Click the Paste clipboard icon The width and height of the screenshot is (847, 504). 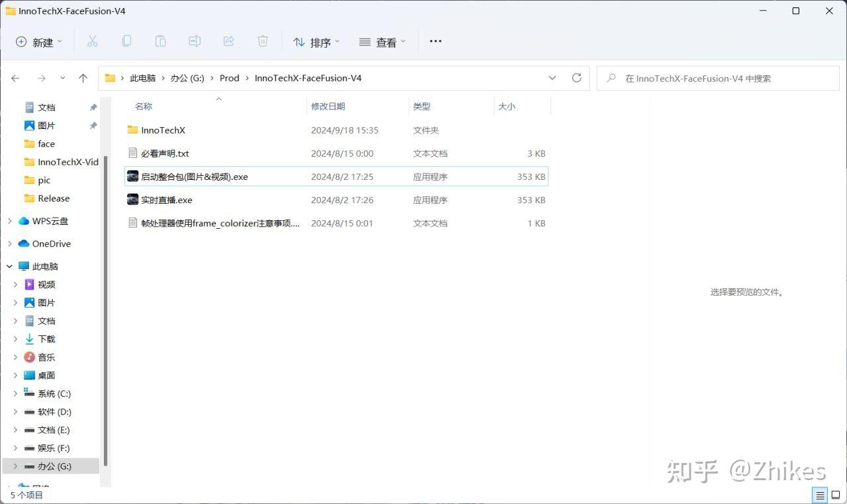160,42
